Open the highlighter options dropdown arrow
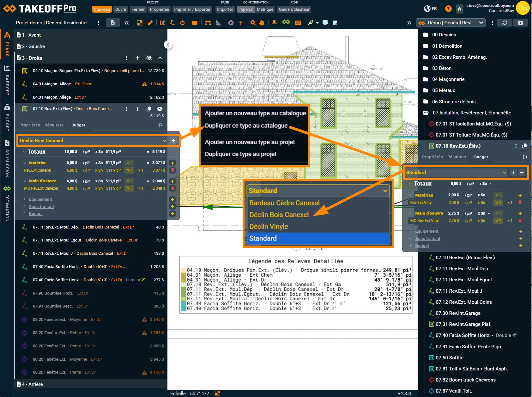532x397 pixels. [317, 23]
